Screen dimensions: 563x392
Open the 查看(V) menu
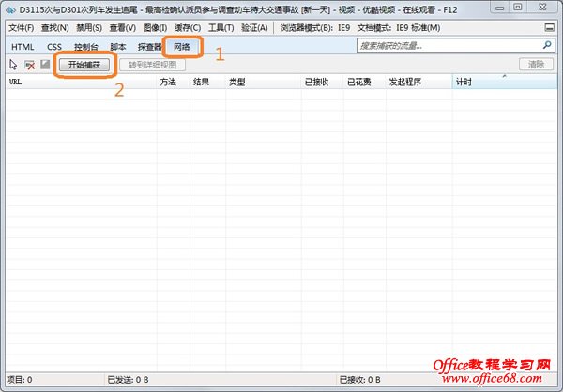[x=122, y=27]
